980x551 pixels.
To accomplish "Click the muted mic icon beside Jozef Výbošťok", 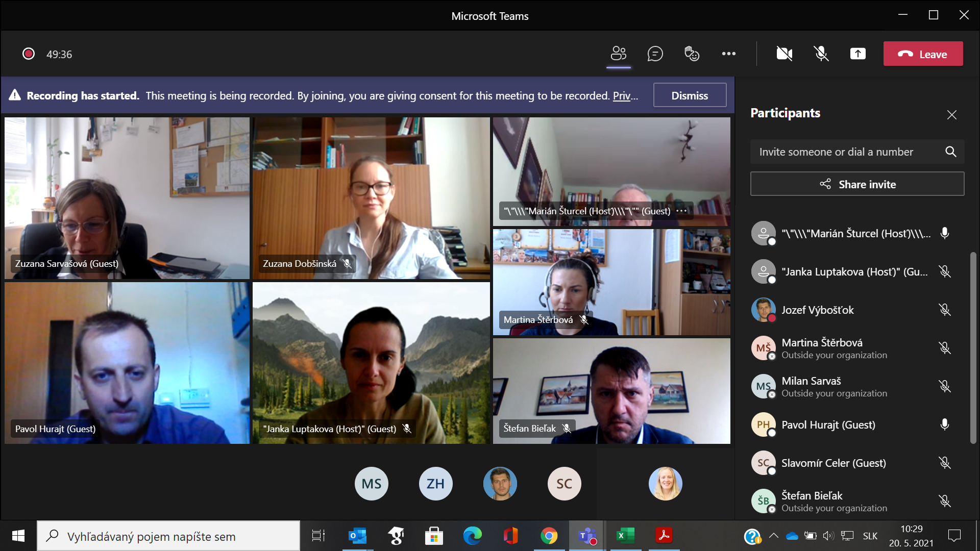I will coord(944,310).
